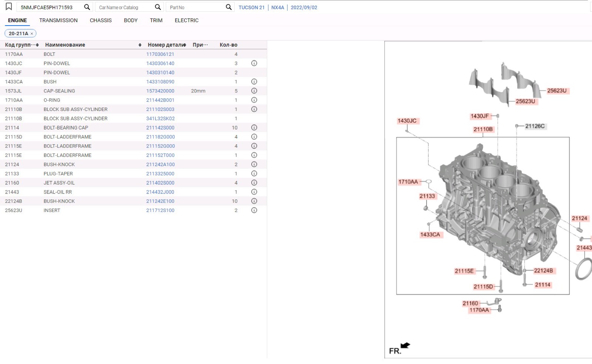The width and height of the screenshot is (592, 364).
Task: Click the Part No search magnifier icon
Action: click(x=229, y=7)
